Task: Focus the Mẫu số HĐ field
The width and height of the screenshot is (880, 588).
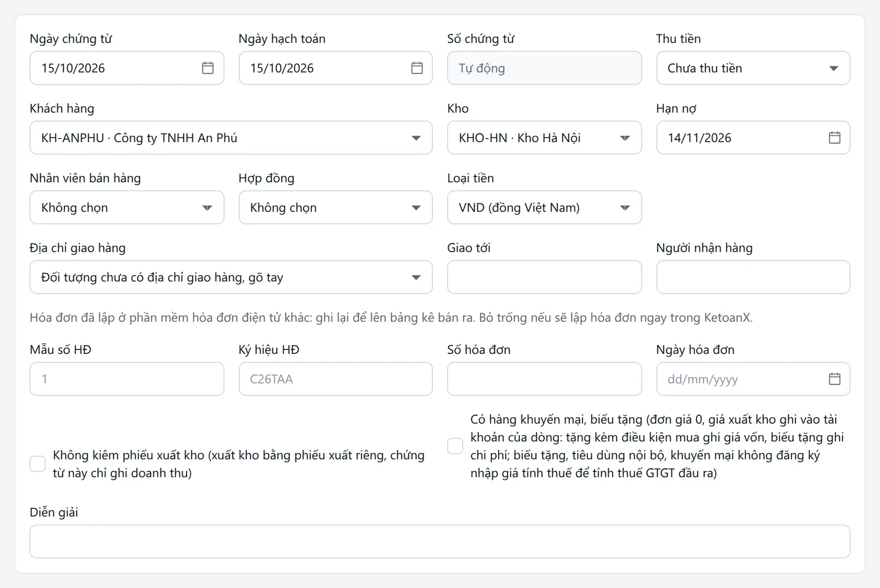Action: [x=127, y=379]
